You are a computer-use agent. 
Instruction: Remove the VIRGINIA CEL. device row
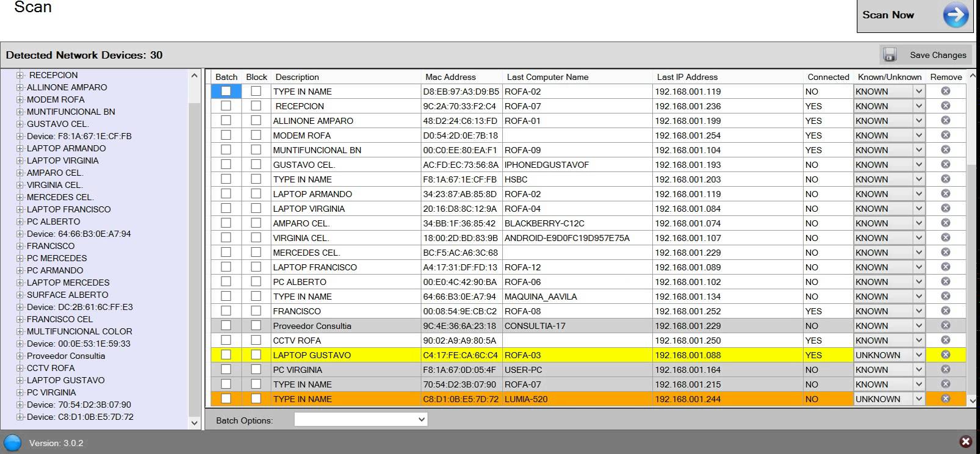coord(945,238)
